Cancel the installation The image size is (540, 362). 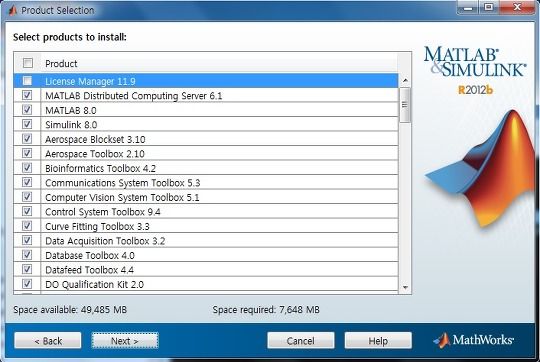click(301, 341)
